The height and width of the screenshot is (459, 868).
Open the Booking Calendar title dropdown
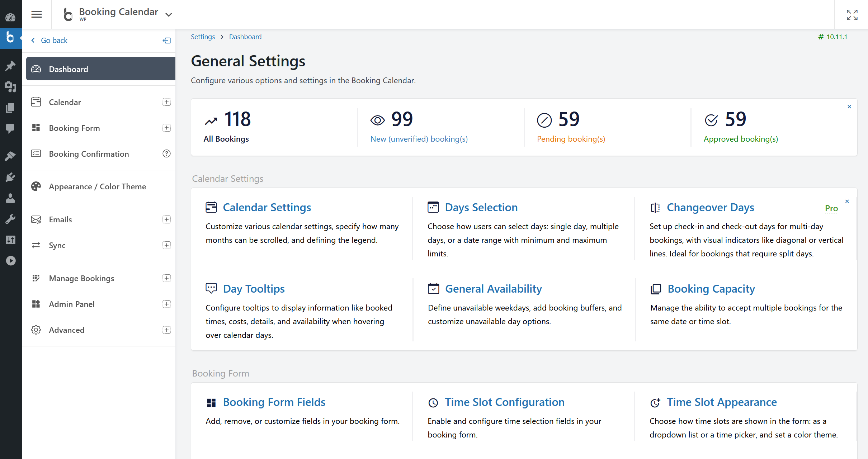tap(169, 15)
